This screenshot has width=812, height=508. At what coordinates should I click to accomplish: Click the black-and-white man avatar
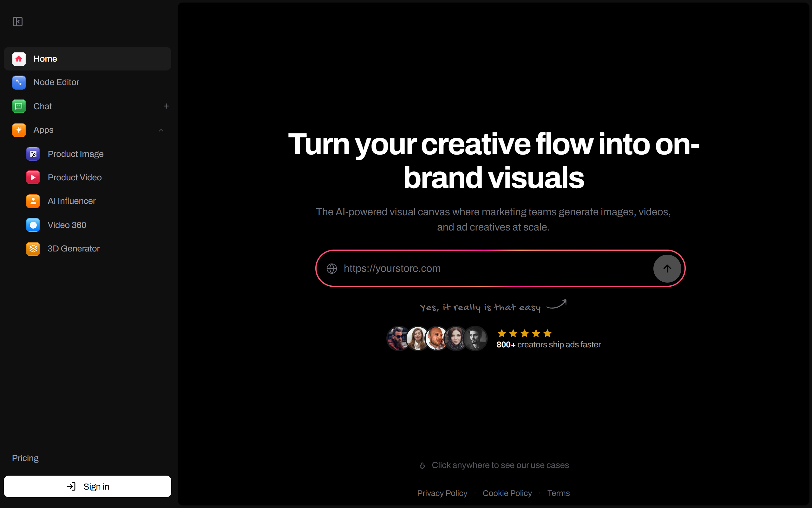click(475, 338)
